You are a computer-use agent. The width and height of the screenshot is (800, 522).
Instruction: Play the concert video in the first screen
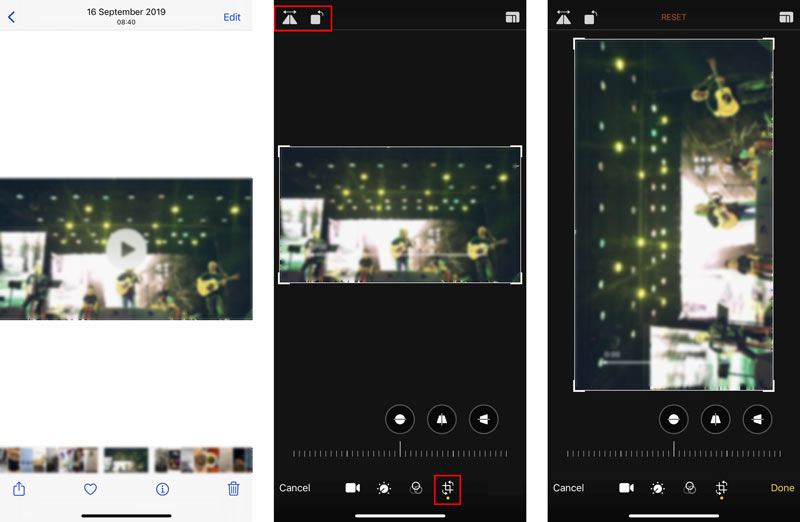tap(127, 249)
